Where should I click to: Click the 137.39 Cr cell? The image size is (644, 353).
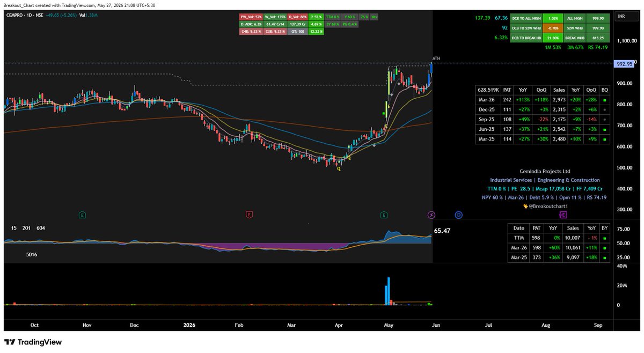298,24
